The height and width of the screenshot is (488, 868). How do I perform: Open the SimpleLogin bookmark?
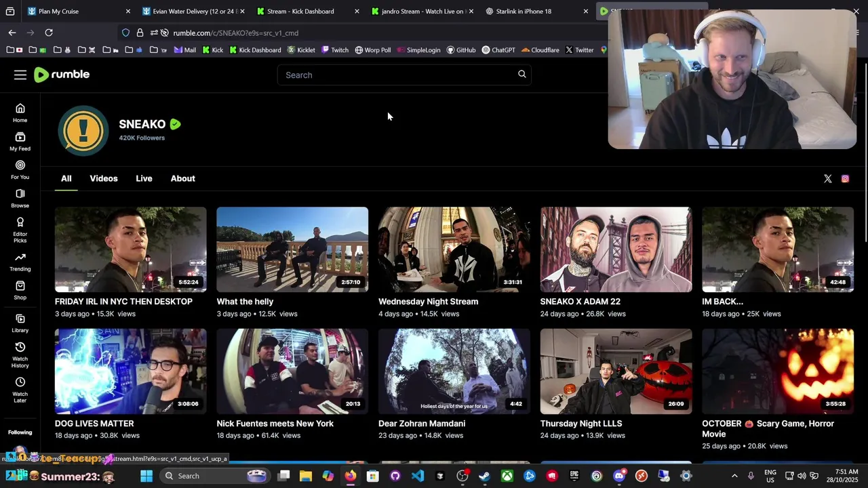[x=418, y=49]
